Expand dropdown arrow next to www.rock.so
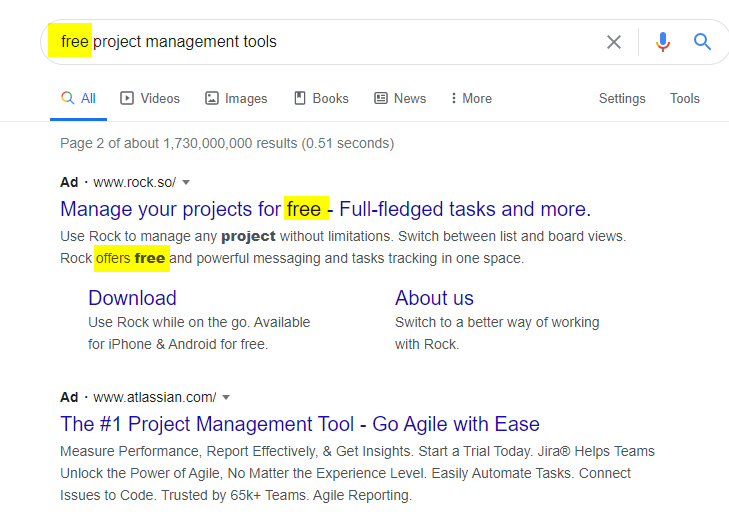 [x=186, y=183]
